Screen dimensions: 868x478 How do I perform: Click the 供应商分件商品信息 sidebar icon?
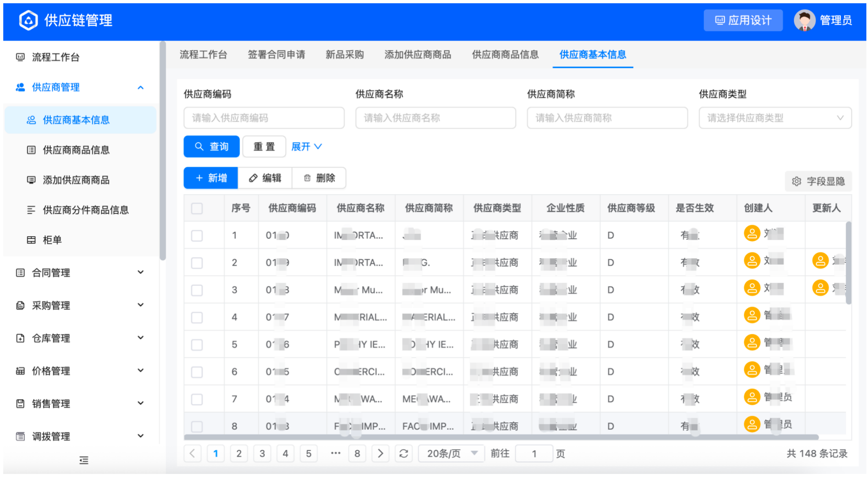pyautogui.click(x=31, y=210)
